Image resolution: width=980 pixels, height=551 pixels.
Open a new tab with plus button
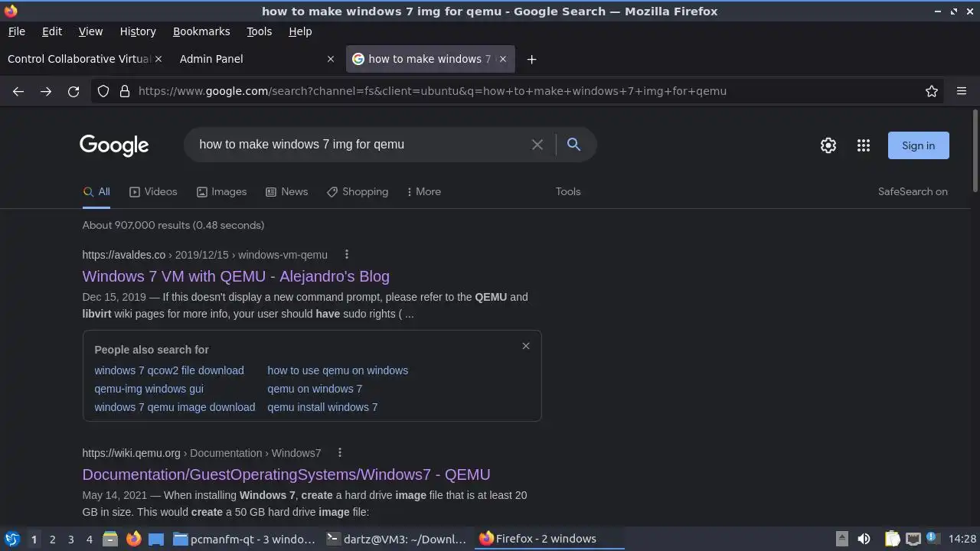[x=531, y=59]
